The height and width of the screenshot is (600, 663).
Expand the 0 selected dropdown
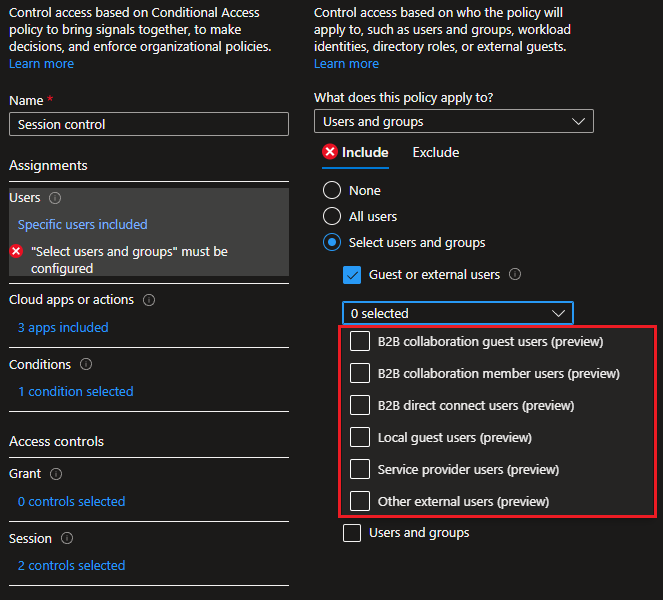[x=457, y=313]
